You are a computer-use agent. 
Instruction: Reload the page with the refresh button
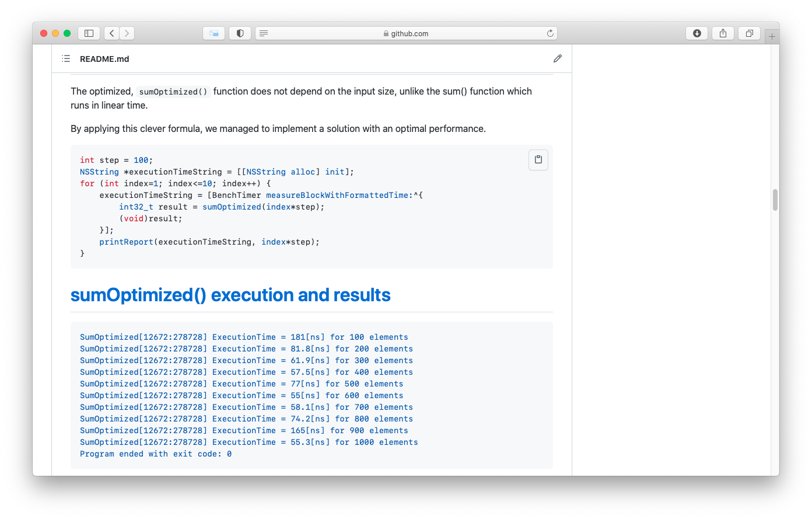[x=550, y=33]
